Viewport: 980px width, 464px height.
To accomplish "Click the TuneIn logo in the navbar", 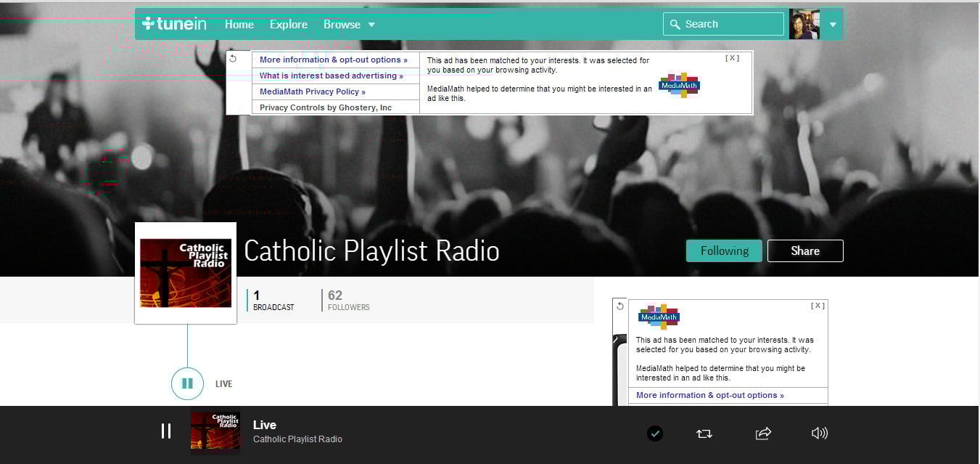I will 174,24.
